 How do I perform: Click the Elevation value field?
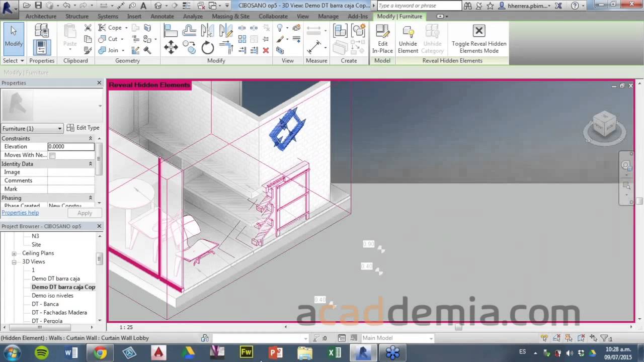click(71, 147)
